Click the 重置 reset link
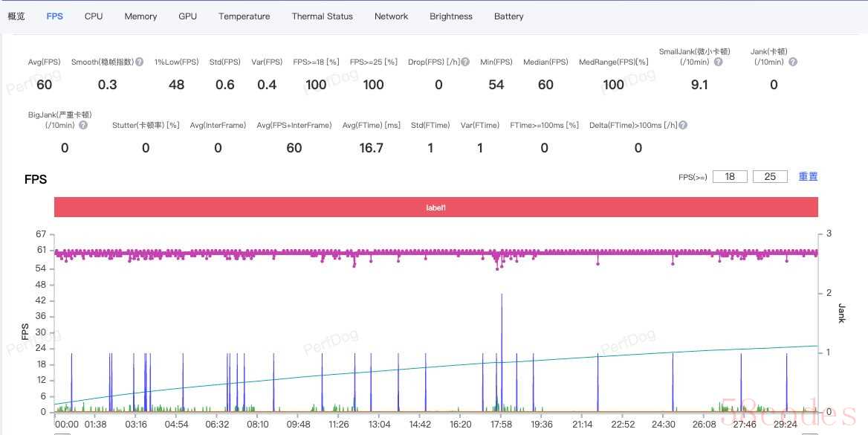This screenshot has width=868, height=435. pyautogui.click(x=808, y=177)
